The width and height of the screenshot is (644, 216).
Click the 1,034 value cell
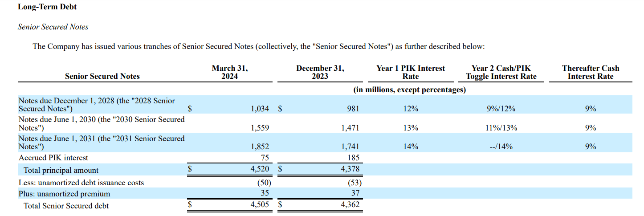point(260,109)
